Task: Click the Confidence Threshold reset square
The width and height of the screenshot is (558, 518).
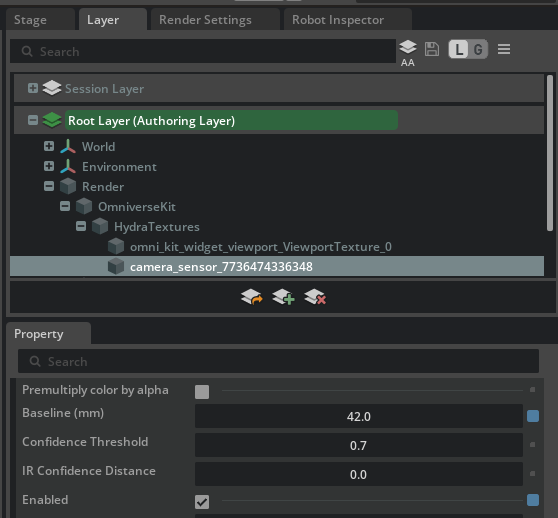Action: coord(532,445)
